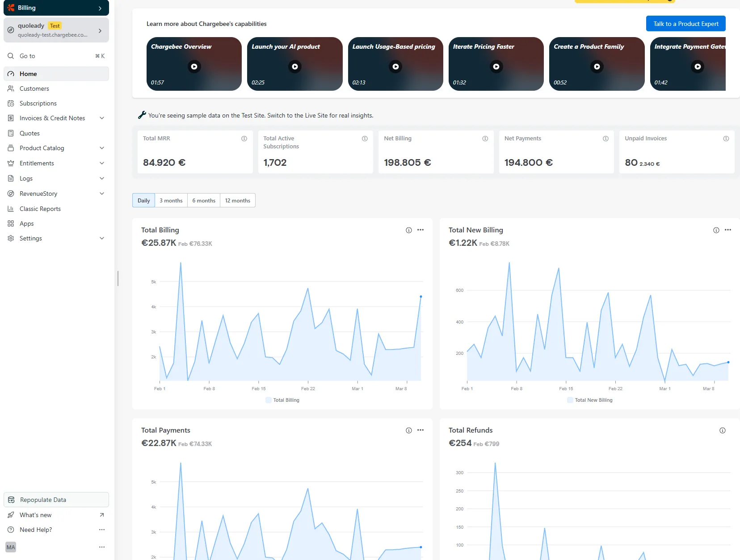Click Repopulate Data button
740x560 pixels.
coord(56,500)
